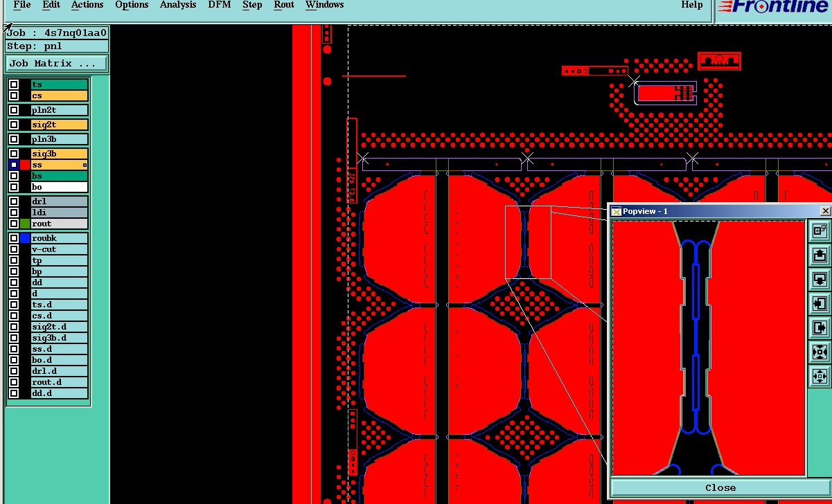The height and width of the screenshot is (504, 832).
Task: Open the File menu
Action: 22,5
